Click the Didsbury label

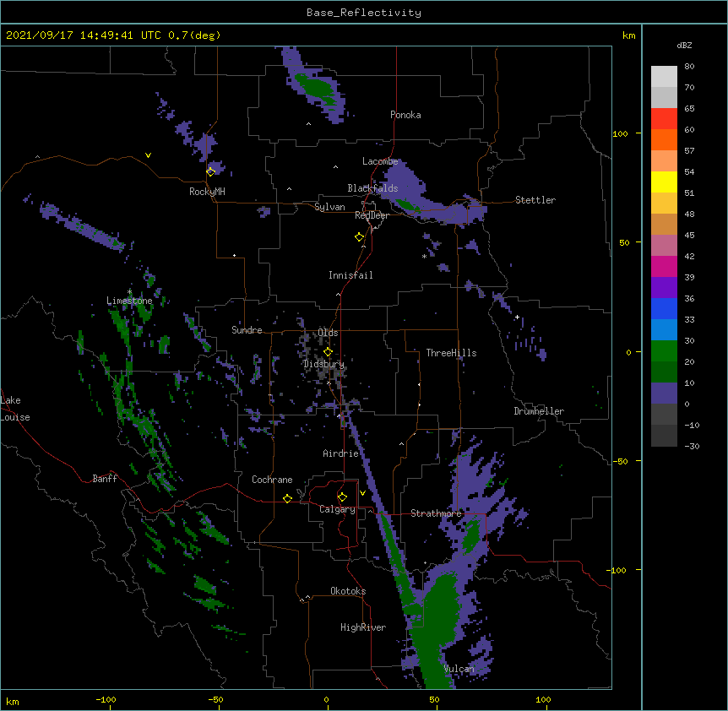[x=323, y=364]
